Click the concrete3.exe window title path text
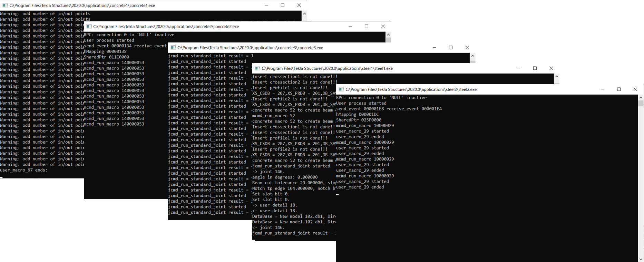The height and width of the screenshot is (262, 644). (250, 48)
